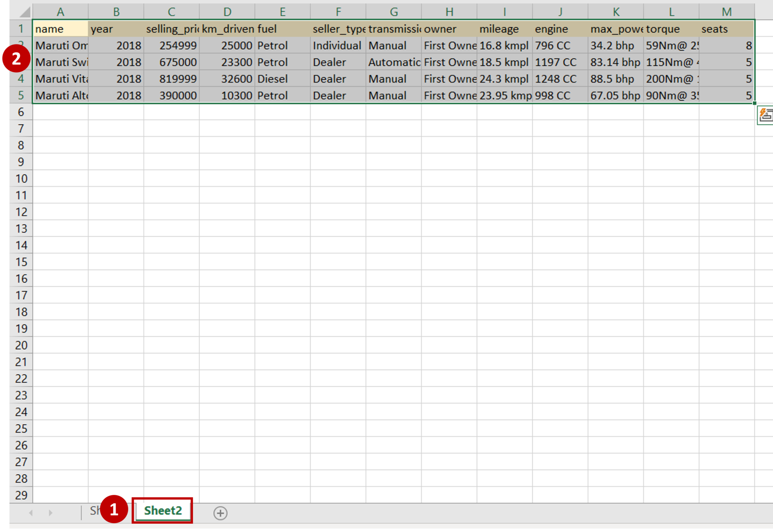Select the '83.14 bhp' power cell
The height and width of the screenshot is (532, 773).
click(616, 62)
